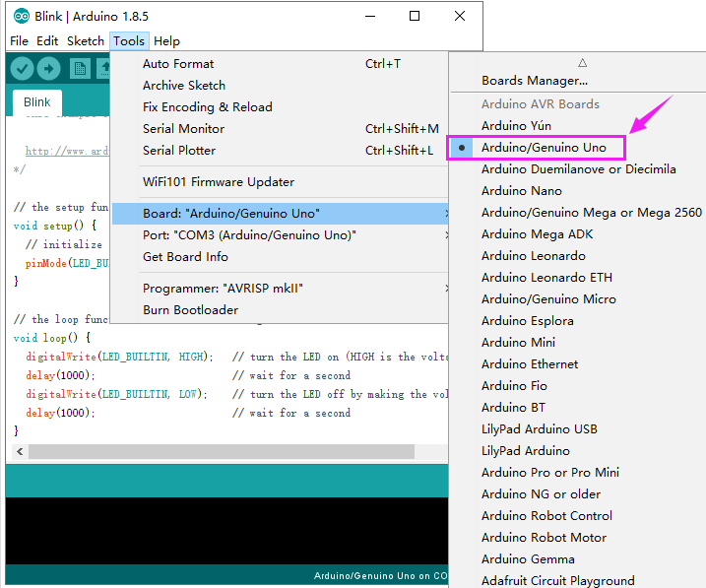Click the Open sketch arrow icon
706x588 pixels.
coord(104,69)
